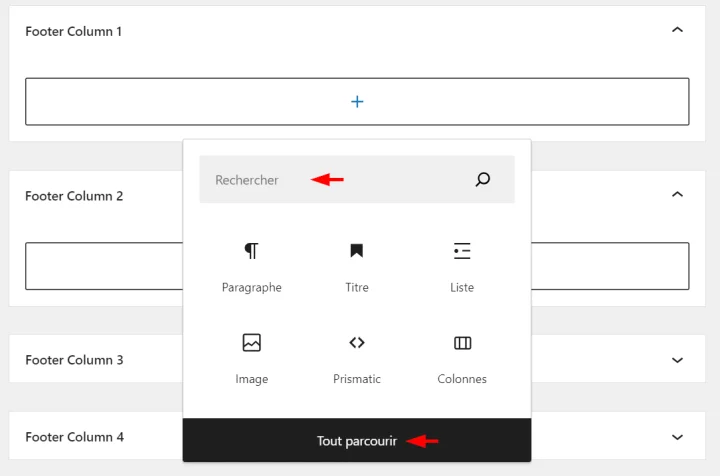This screenshot has width=720, height=476.
Task: Select the Paragraphe block icon
Action: [x=251, y=251]
